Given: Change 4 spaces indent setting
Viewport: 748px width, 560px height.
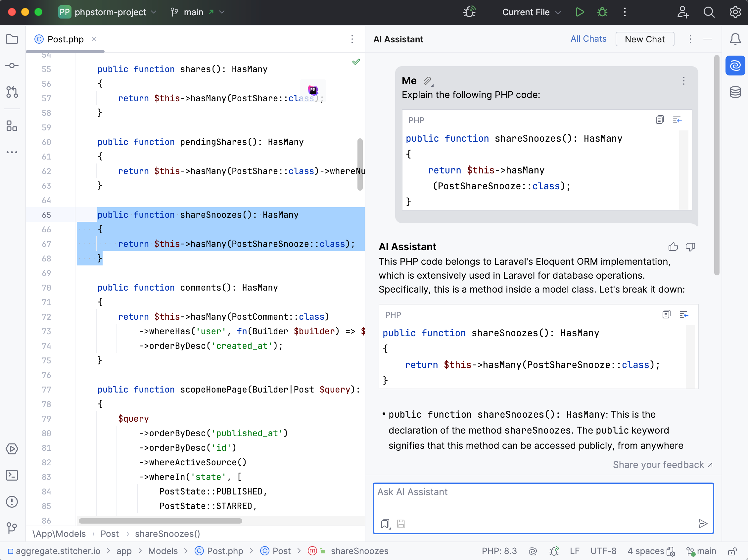Looking at the screenshot, I should 646,551.
